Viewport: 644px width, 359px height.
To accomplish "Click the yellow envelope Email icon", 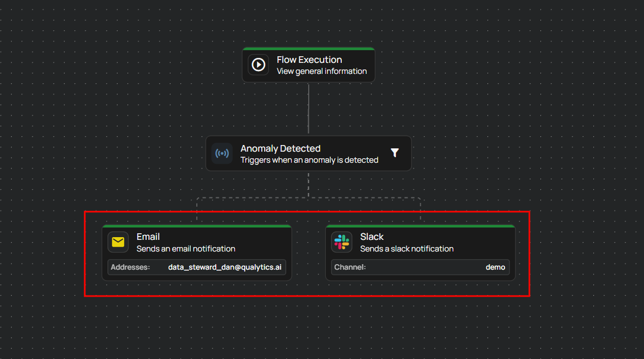I will pos(118,242).
